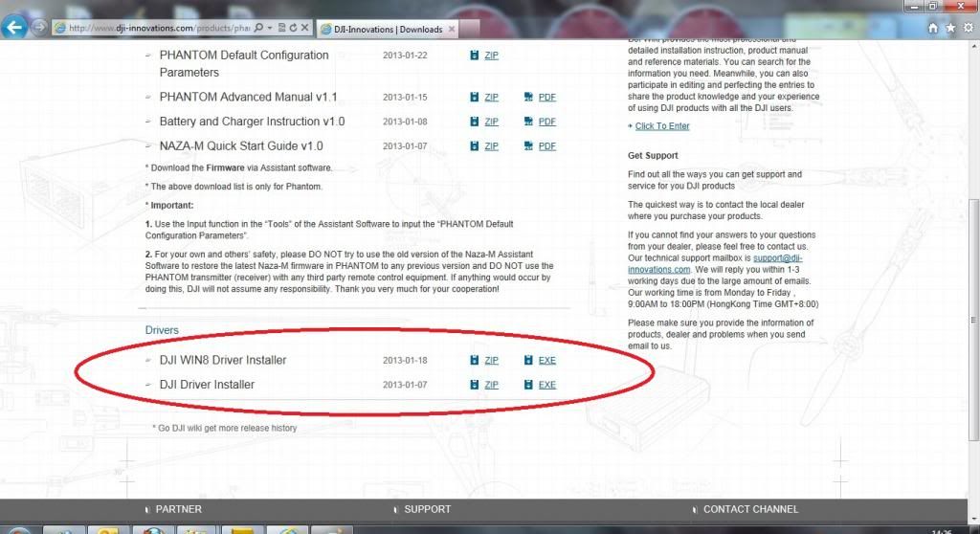Select the Get Support heading
Viewport: 980px width, 534px height.
[x=653, y=155]
